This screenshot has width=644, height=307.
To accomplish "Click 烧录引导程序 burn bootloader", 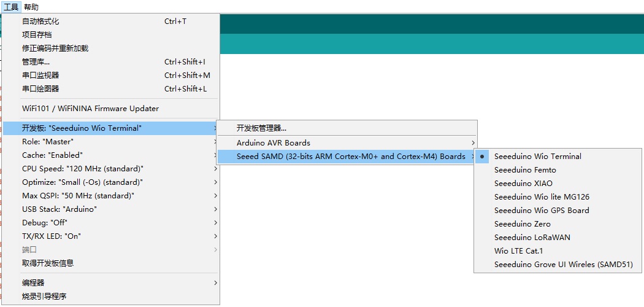I will pyautogui.click(x=111, y=297).
